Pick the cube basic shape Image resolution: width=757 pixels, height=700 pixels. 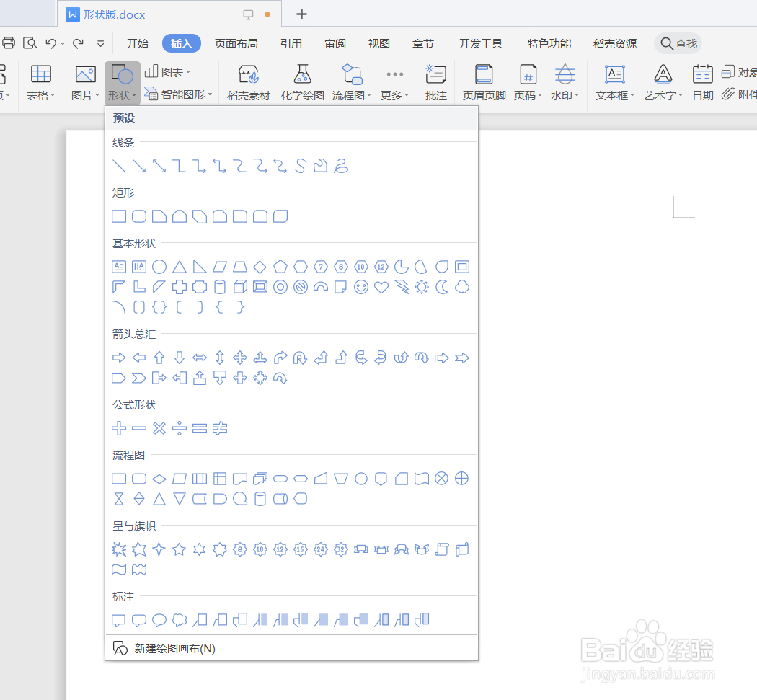(x=240, y=287)
